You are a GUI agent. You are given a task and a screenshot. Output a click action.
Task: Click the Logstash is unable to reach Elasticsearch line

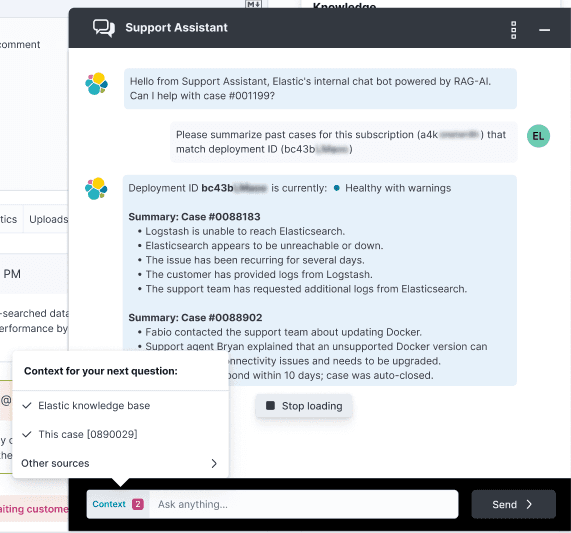point(245,231)
